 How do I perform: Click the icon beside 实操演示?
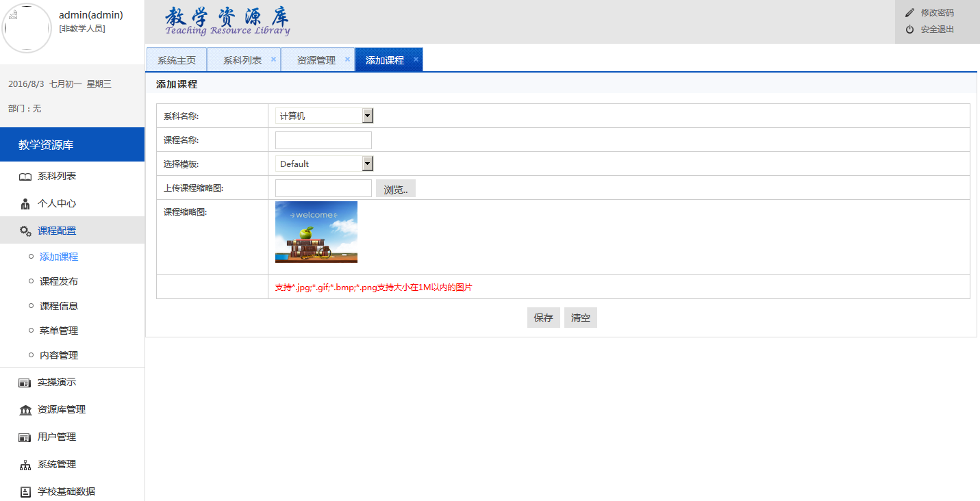(25, 383)
